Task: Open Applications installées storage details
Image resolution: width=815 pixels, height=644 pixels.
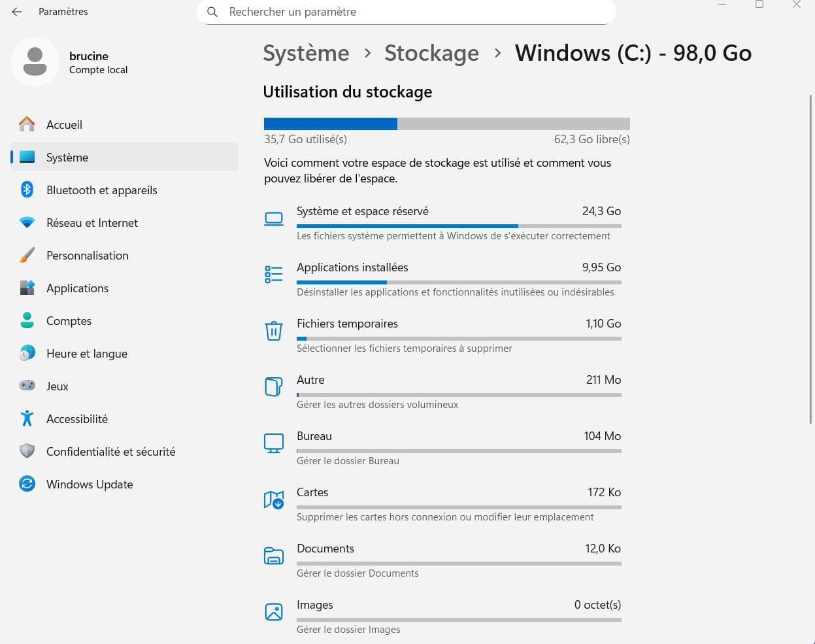Action: 442,279
